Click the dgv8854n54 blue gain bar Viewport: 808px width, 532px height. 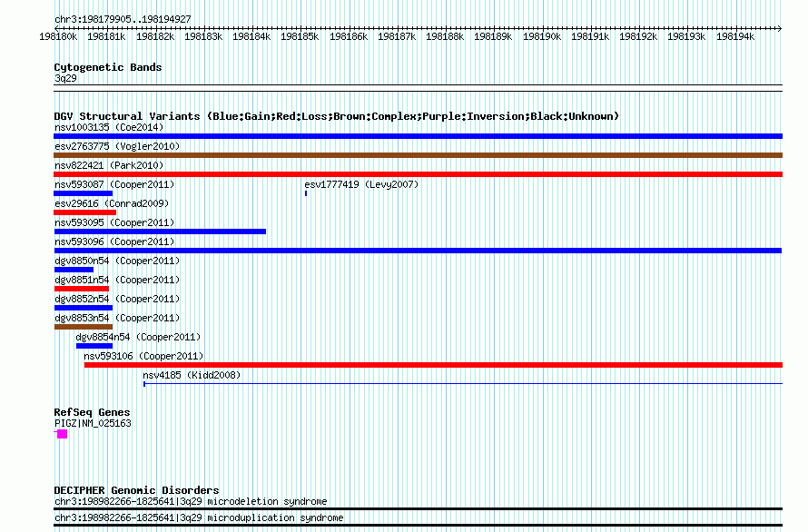pyautogui.click(x=94, y=346)
